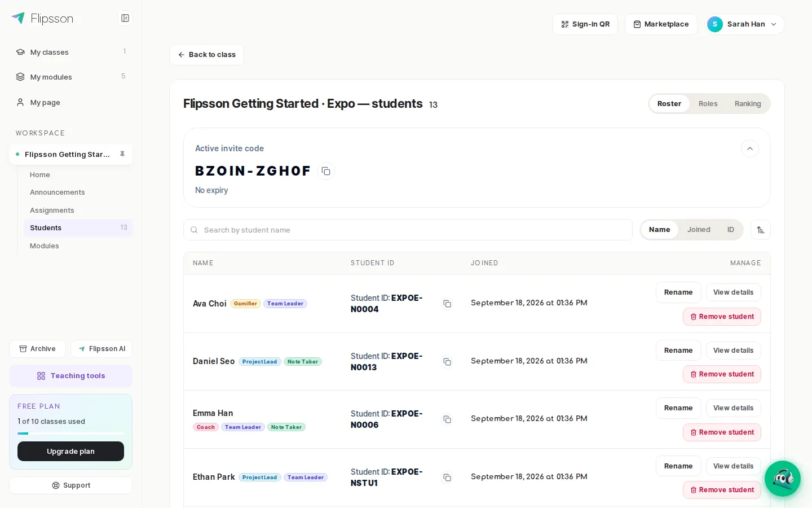Sort students by ID
The image size is (812, 508).
[731, 230]
